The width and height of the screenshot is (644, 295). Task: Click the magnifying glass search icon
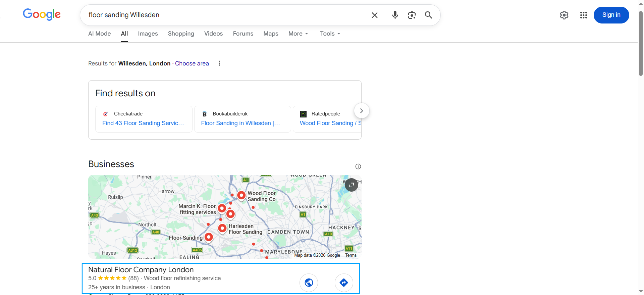pyautogui.click(x=428, y=15)
